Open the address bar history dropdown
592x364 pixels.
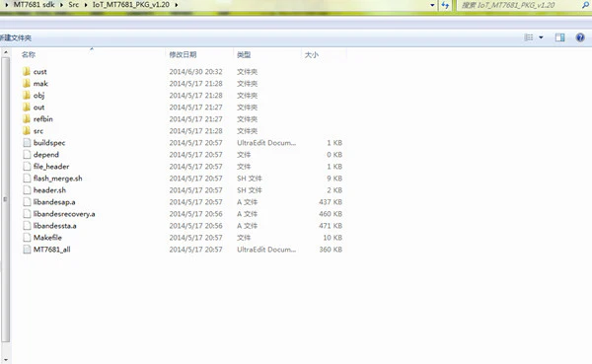click(x=432, y=5)
